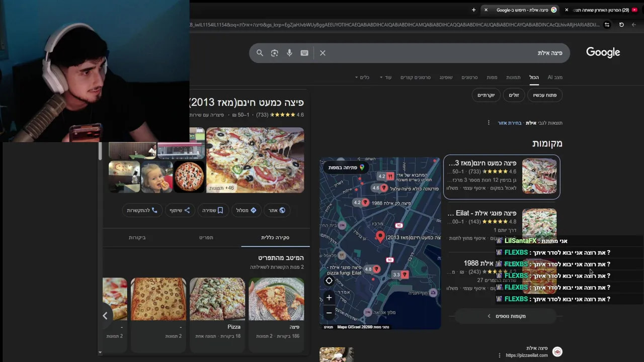The height and width of the screenshot is (362, 644).
Task: Select the מפות maps search tab
Action: click(x=492, y=77)
